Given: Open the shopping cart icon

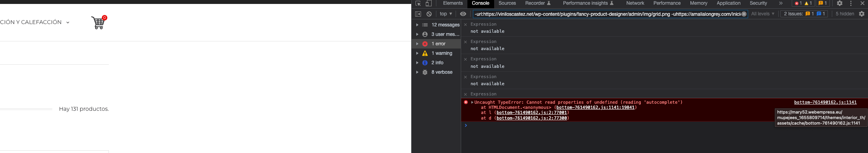Looking at the screenshot, I should (x=99, y=22).
